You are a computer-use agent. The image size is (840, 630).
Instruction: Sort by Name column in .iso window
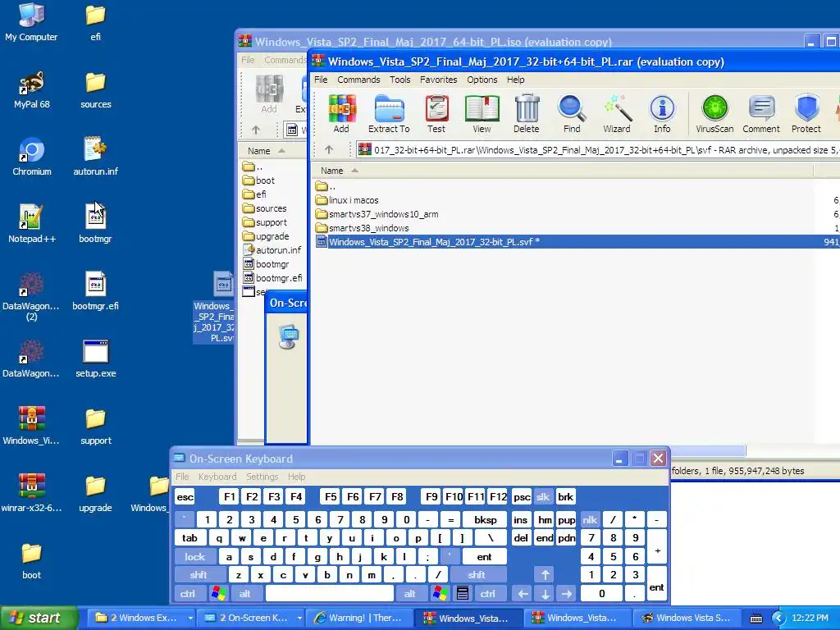click(x=272, y=151)
